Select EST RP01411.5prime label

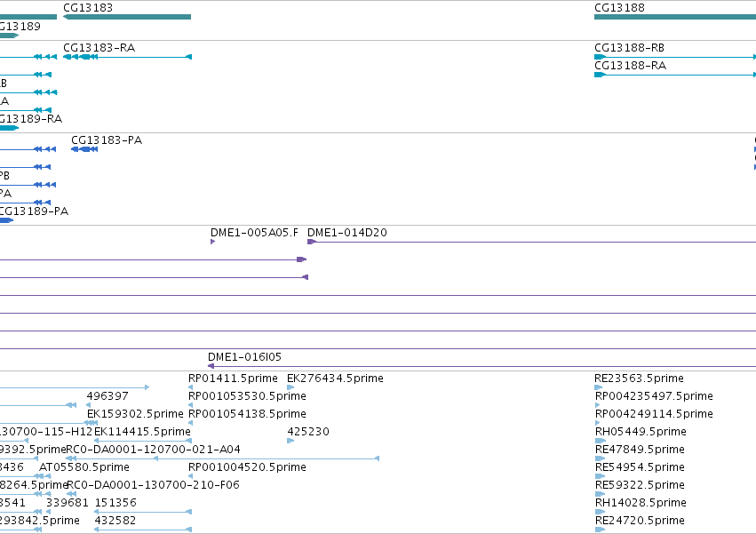point(233,379)
